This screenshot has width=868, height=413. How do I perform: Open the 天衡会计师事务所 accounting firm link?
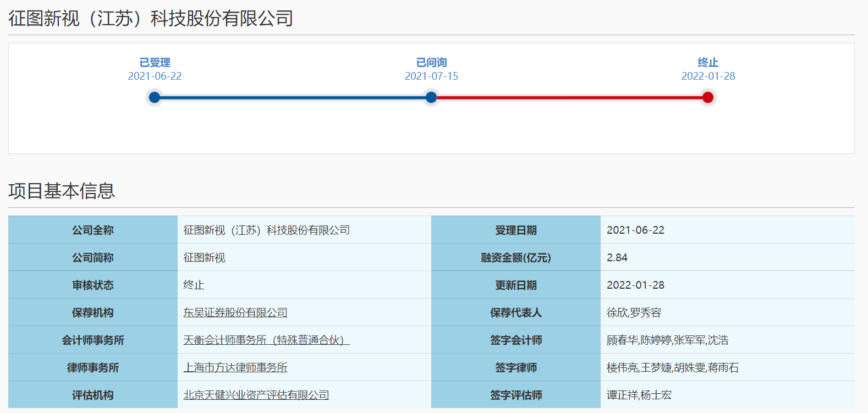tap(266, 340)
